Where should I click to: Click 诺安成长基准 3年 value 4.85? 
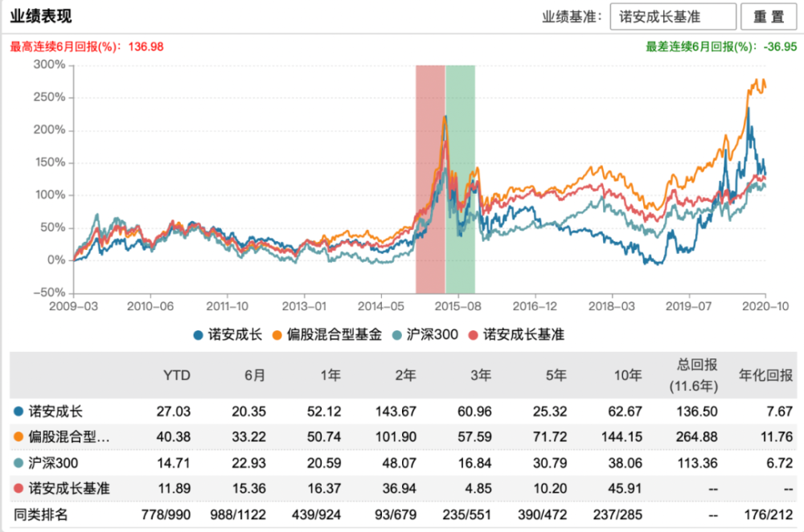[478, 489]
